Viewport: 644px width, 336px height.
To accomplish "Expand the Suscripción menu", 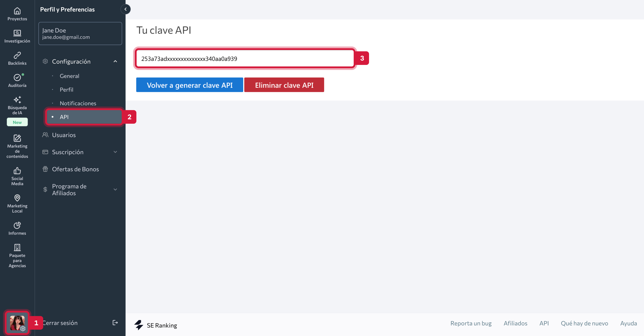I will tap(115, 152).
